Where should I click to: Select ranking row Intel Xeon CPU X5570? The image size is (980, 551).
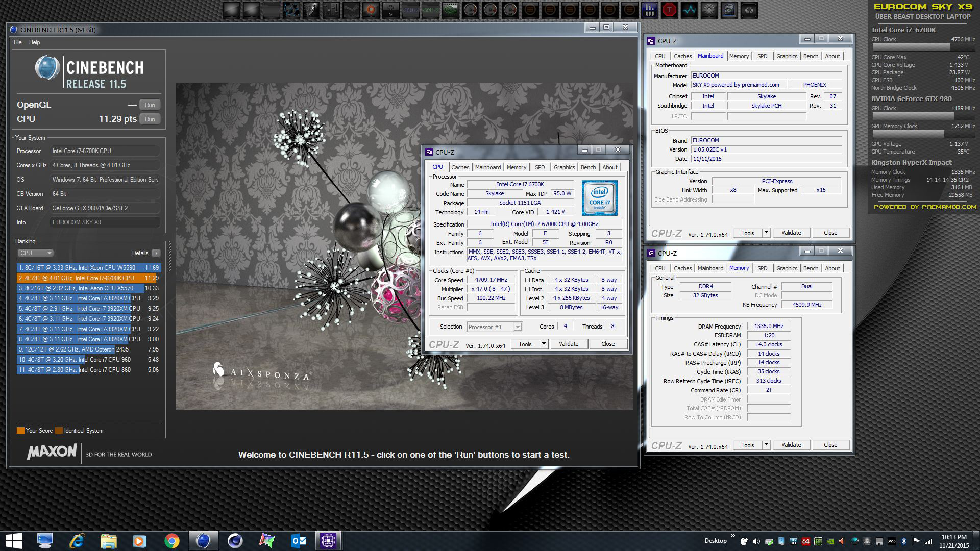tap(89, 288)
